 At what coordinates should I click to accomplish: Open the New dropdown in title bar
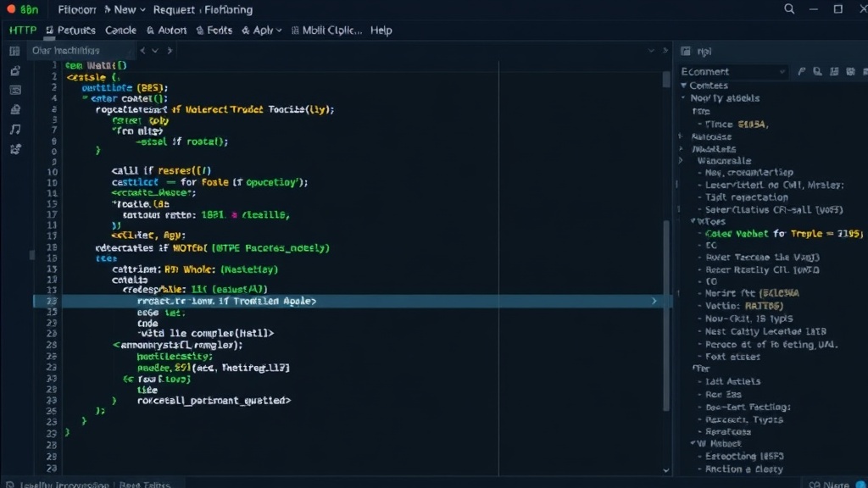coord(130,9)
